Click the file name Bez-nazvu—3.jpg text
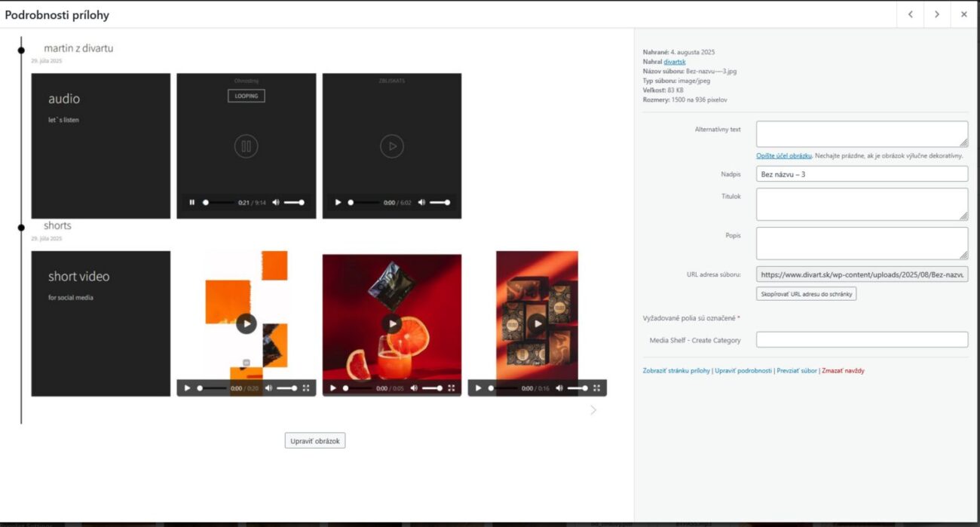The width and height of the screenshot is (980, 527). [711, 71]
